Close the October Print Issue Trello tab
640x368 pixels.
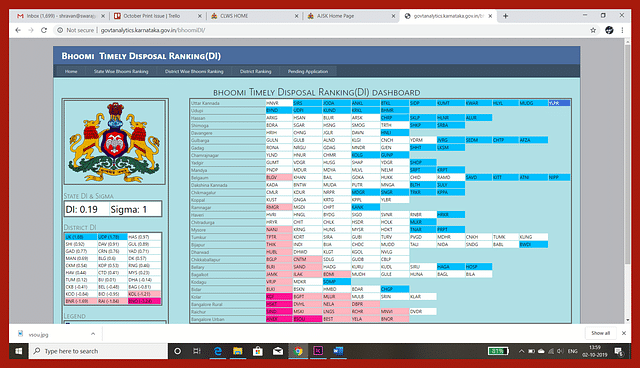tap(200, 16)
